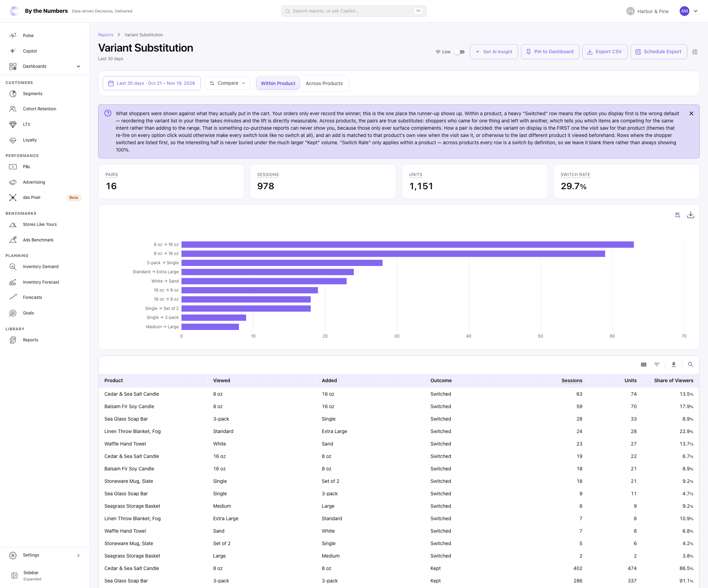Image resolution: width=708 pixels, height=588 pixels.
Task: Open the date range picker
Action: pos(151,83)
